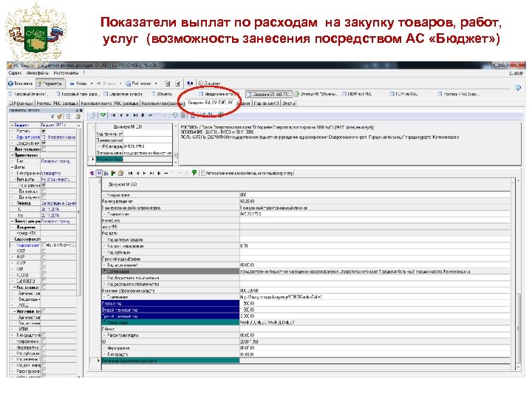
Task: Open the Бюджет value dropdown arrow
Action: [x=79, y=125]
